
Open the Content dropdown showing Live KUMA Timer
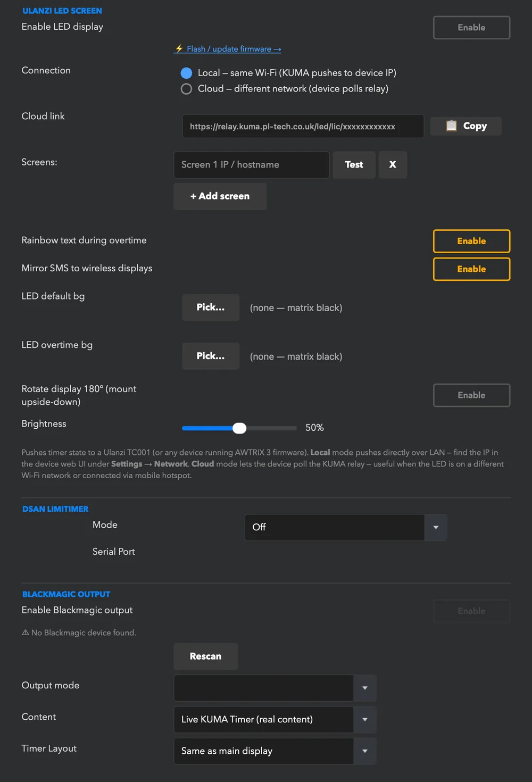tap(275, 719)
